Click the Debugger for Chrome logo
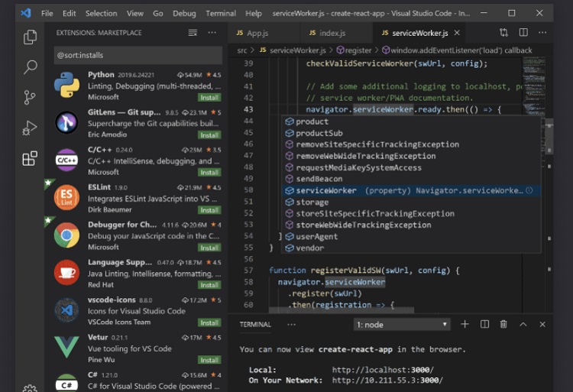 pyautogui.click(x=66, y=235)
